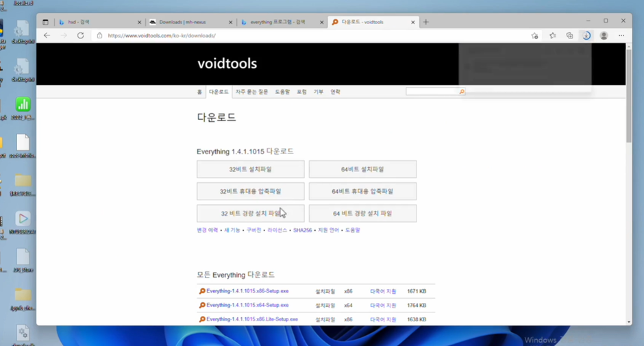Open the '포럼' navigation item
The width and height of the screenshot is (644, 346).
[x=302, y=92]
